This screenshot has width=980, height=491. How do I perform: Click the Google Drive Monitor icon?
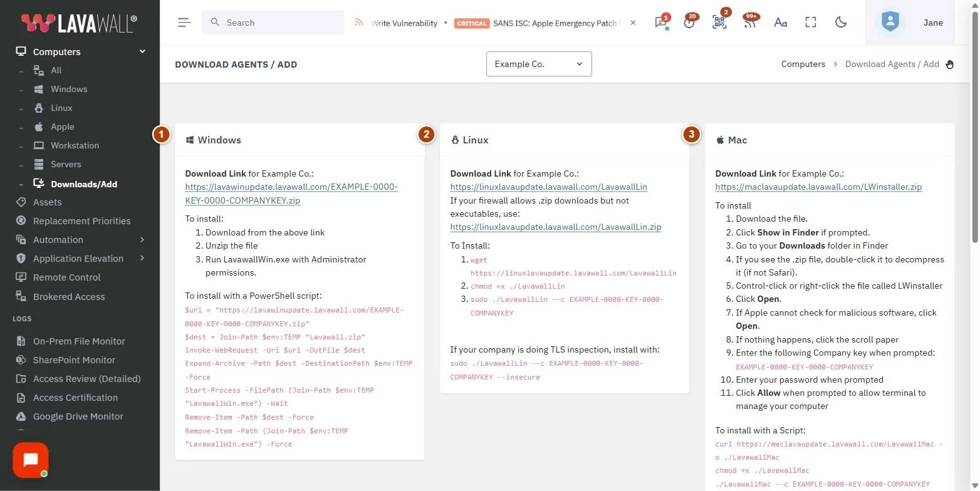21,416
